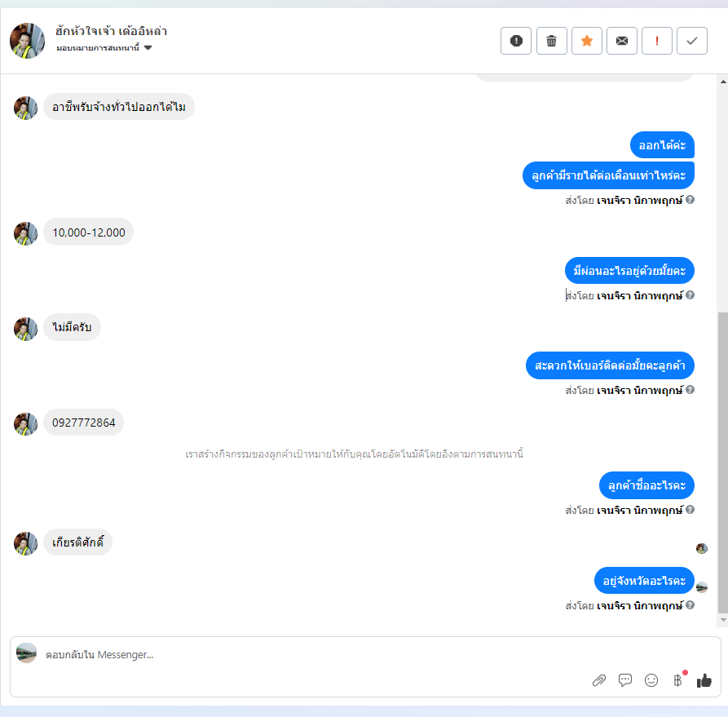
Task: Click the phone number 0927772864 message
Action: pyautogui.click(x=84, y=423)
